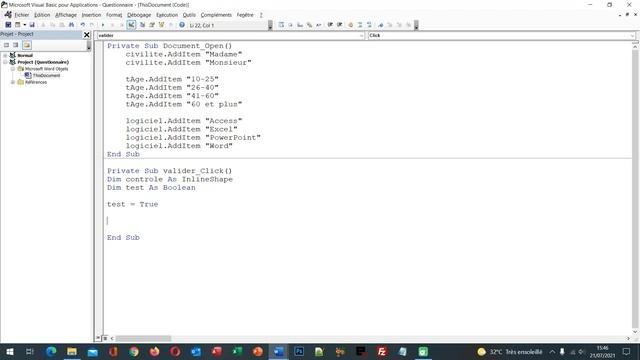The height and width of the screenshot is (360, 640).
Task: Open the Fichier menu
Action: point(22,15)
